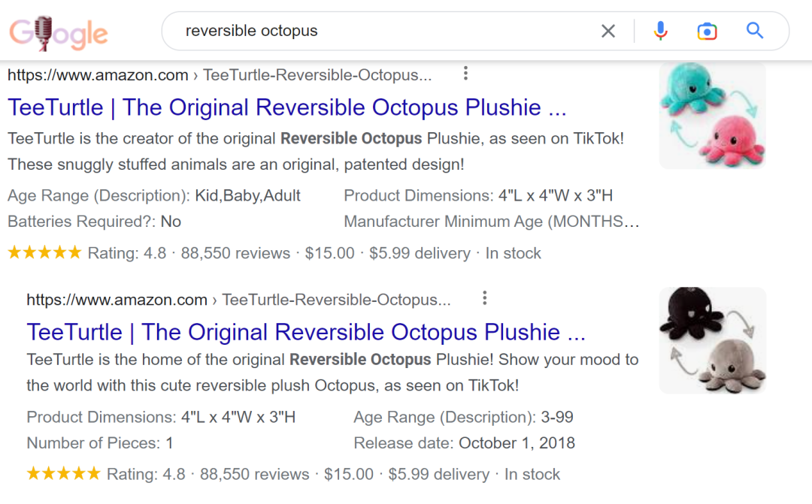Click the black and gray octopus thumbnail
This screenshot has height=504, width=812.
(712, 340)
